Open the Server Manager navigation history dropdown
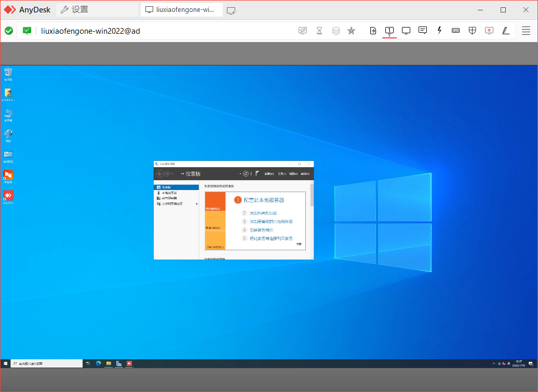 click(172, 174)
